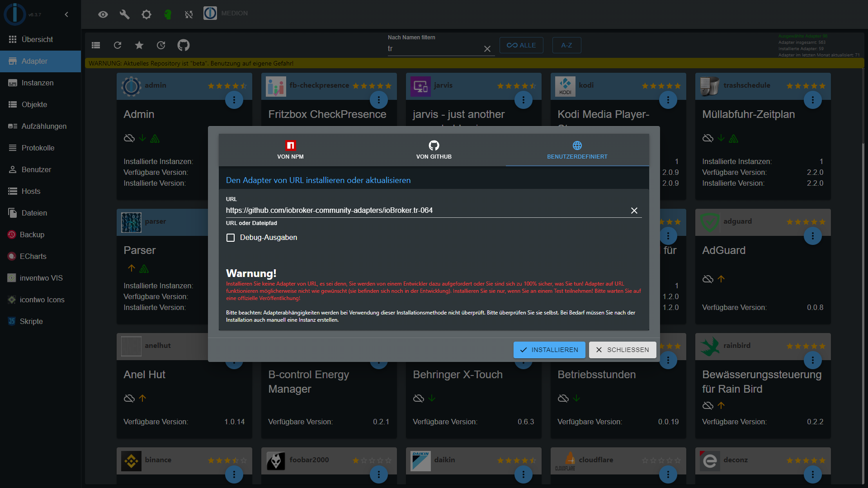Open Skripte in the sidebar
The image size is (868, 488).
41,322
